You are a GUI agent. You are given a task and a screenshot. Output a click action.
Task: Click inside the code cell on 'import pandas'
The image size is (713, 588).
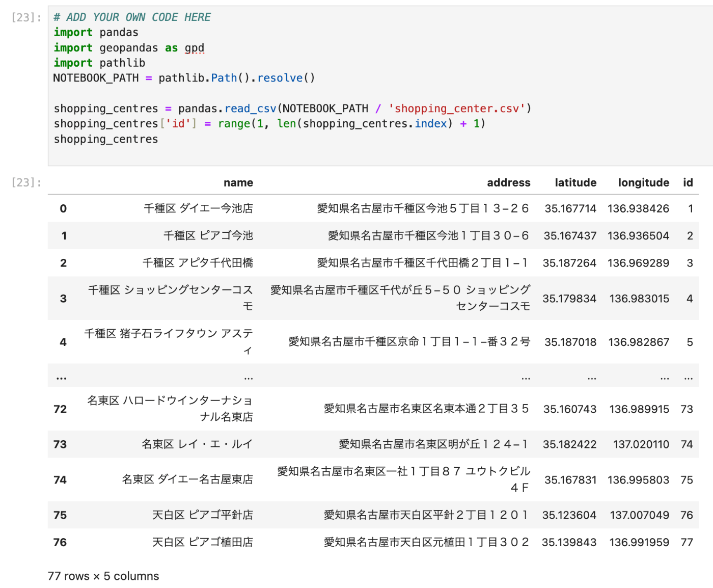click(x=96, y=32)
